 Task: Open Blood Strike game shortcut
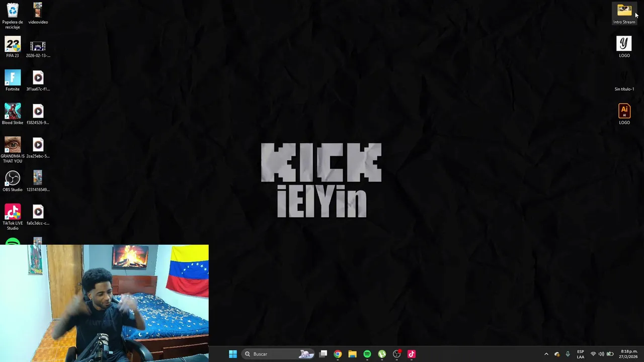pyautogui.click(x=13, y=114)
